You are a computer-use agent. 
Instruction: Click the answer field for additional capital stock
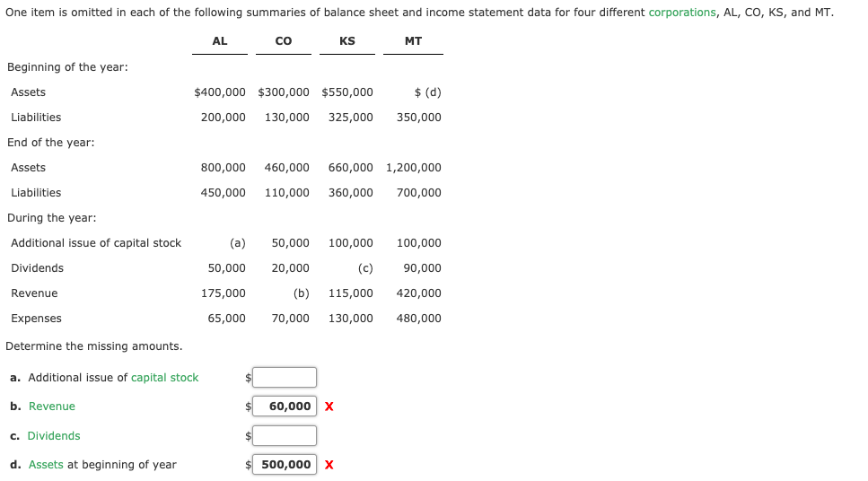point(285,378)
